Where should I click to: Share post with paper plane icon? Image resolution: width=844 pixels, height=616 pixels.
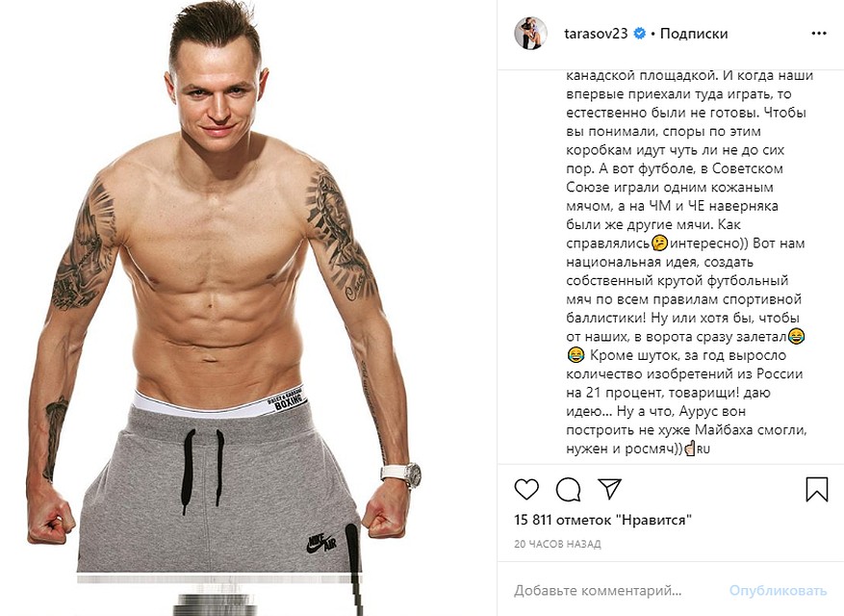tap(610, 488)
